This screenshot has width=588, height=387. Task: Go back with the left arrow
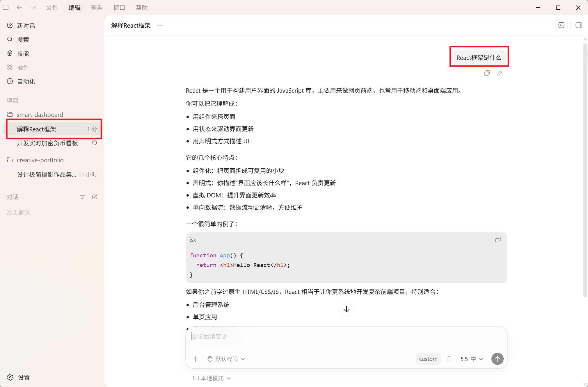pos(19,7)
